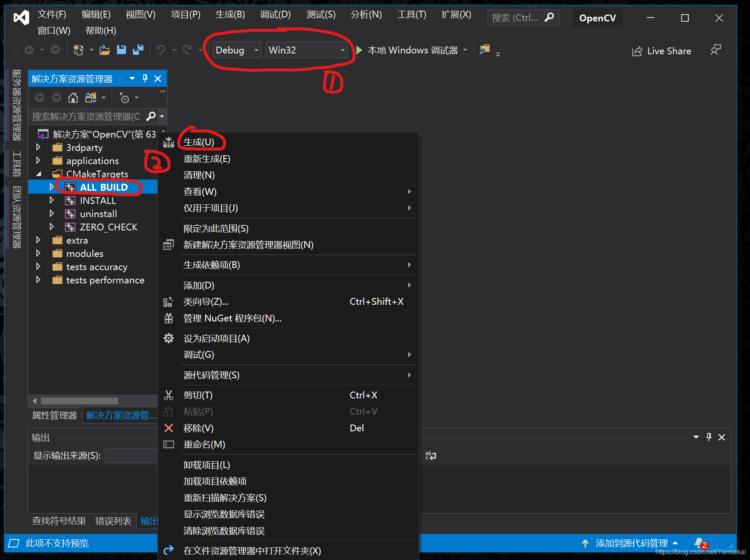The width and height of the screenshot is (750, 560).
Task: Click the new project toolbar icon
Action: coord(78,50)
